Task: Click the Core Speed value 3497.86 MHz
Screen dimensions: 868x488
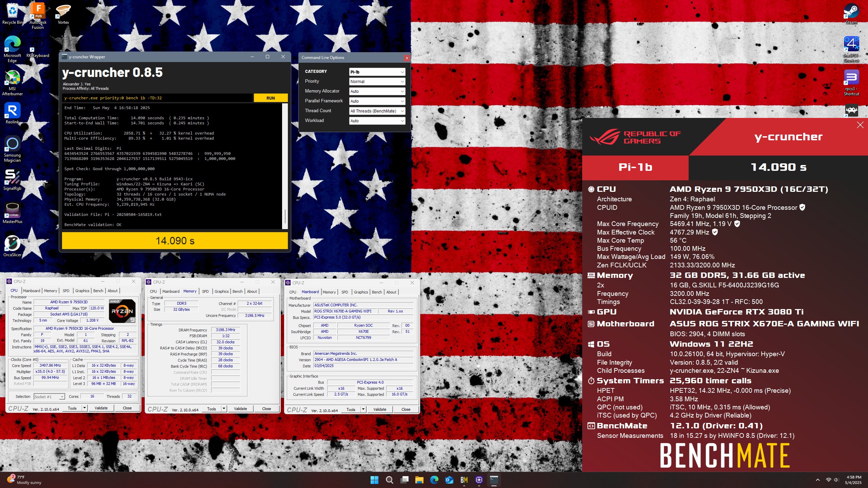Action: [50, 365]
